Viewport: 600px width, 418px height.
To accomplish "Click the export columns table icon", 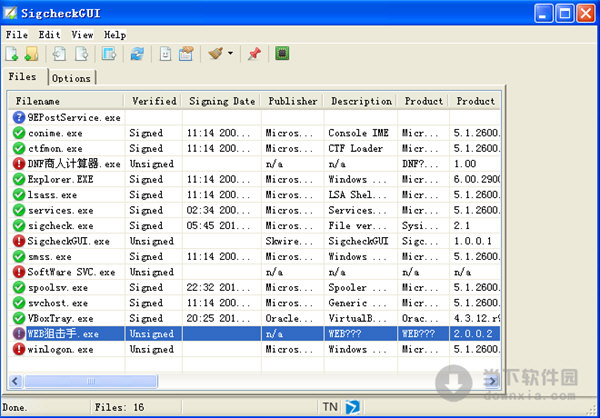I will point(109,54).
